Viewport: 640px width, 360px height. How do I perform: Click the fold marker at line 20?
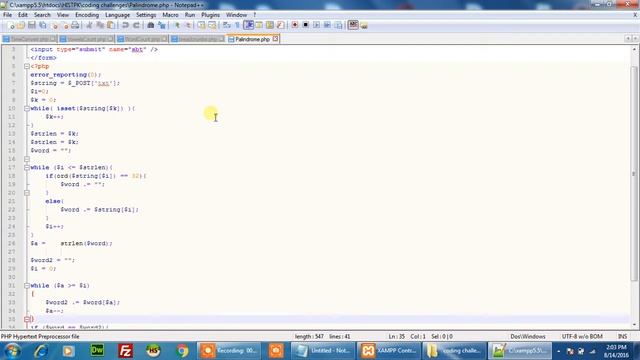coord(27,193)
